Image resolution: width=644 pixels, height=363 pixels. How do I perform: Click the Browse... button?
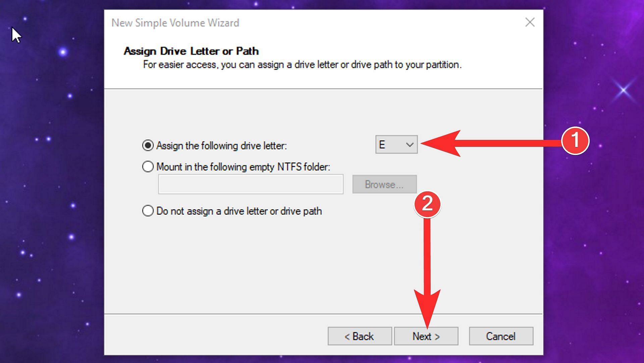[384, 184]
